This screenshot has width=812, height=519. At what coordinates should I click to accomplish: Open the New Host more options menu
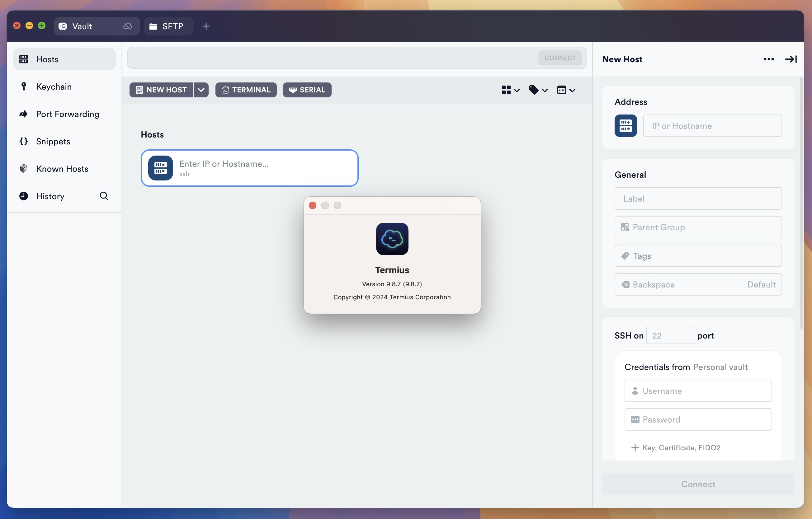click(x=768, y=59)
